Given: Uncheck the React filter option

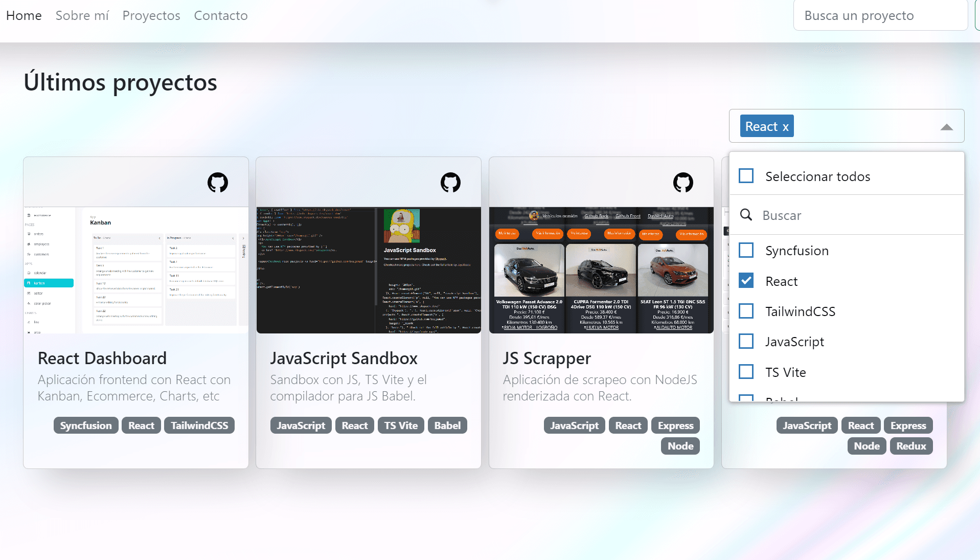Looking at the screenshot, I should [746, 281].
